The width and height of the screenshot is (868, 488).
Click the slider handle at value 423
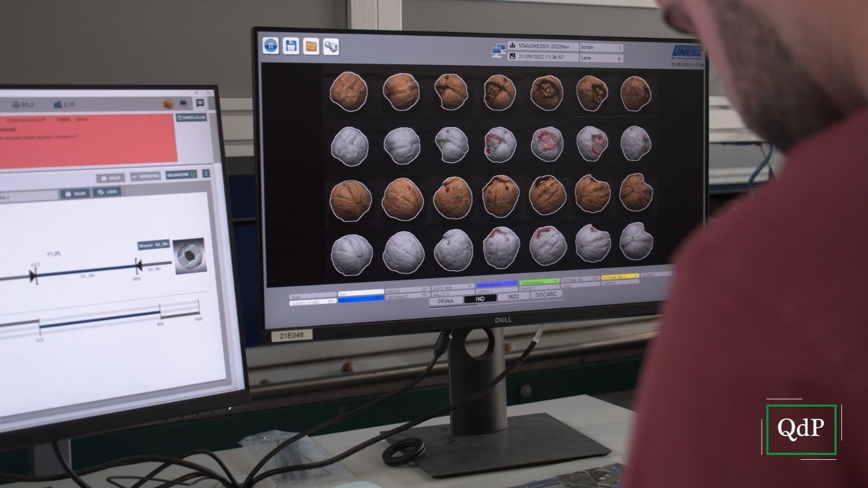click(x=34, y=275)
